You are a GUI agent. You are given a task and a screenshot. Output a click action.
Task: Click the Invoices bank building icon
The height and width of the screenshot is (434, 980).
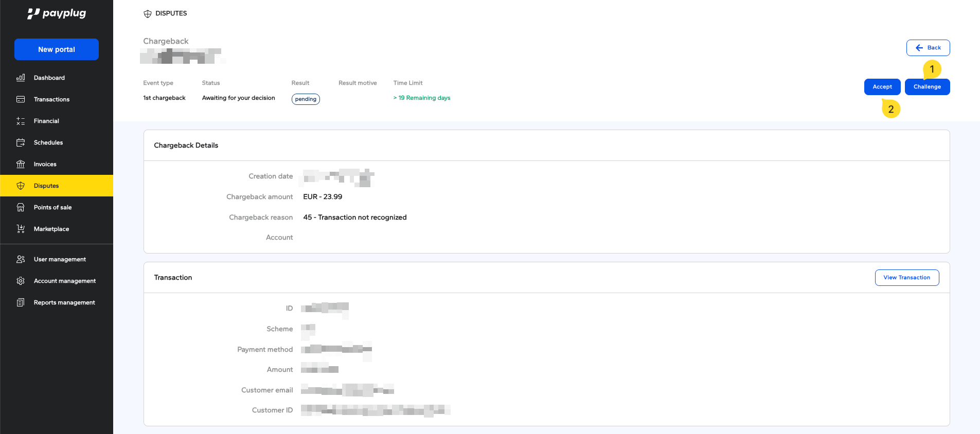click(x=21, y=164)
